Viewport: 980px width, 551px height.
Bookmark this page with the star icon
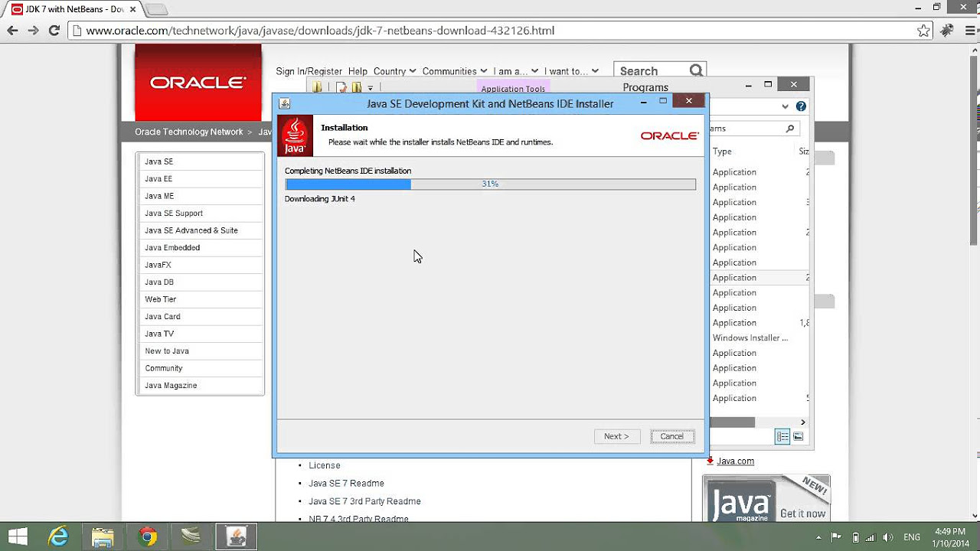[924, 31]
